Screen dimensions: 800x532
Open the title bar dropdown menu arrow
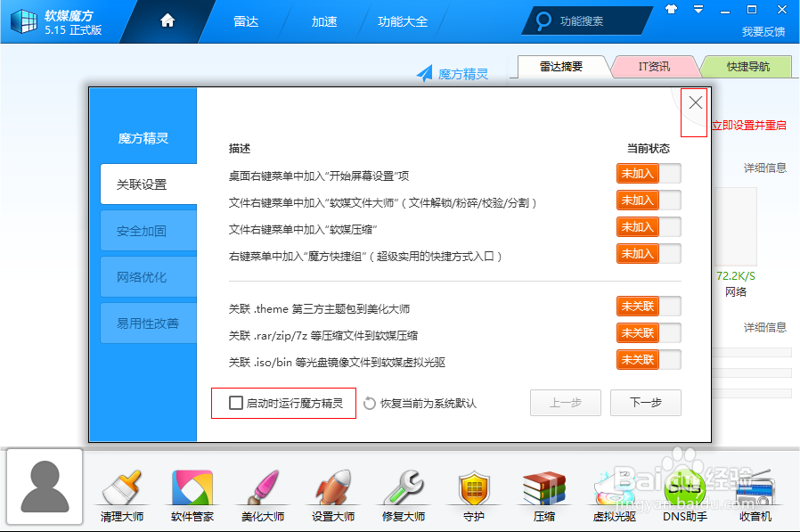tap(698, 9)
